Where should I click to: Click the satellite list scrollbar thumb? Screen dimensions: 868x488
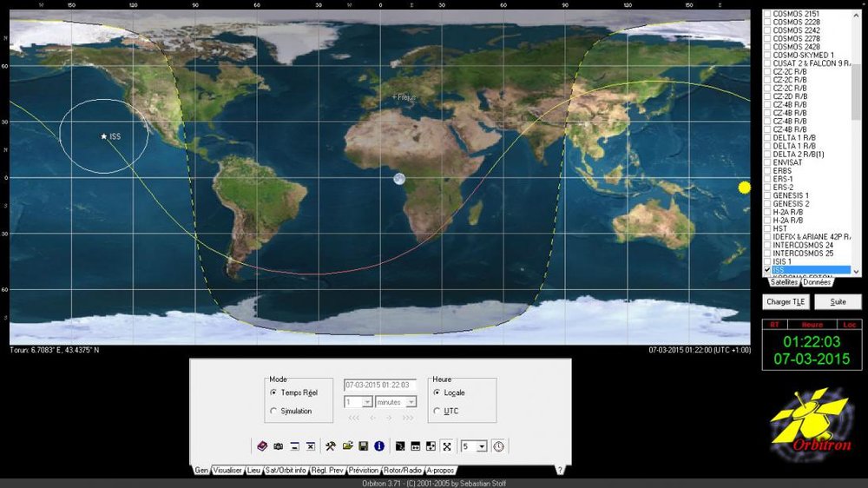coord(857,91)
